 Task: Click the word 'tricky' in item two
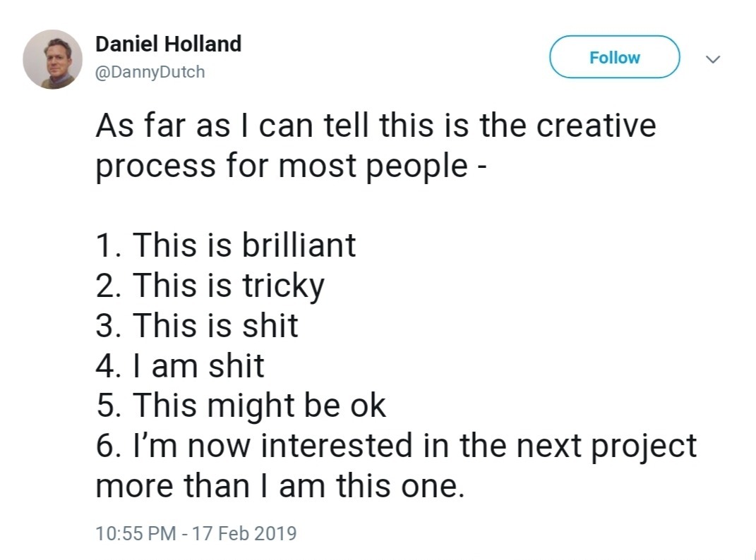pos(283,285)
